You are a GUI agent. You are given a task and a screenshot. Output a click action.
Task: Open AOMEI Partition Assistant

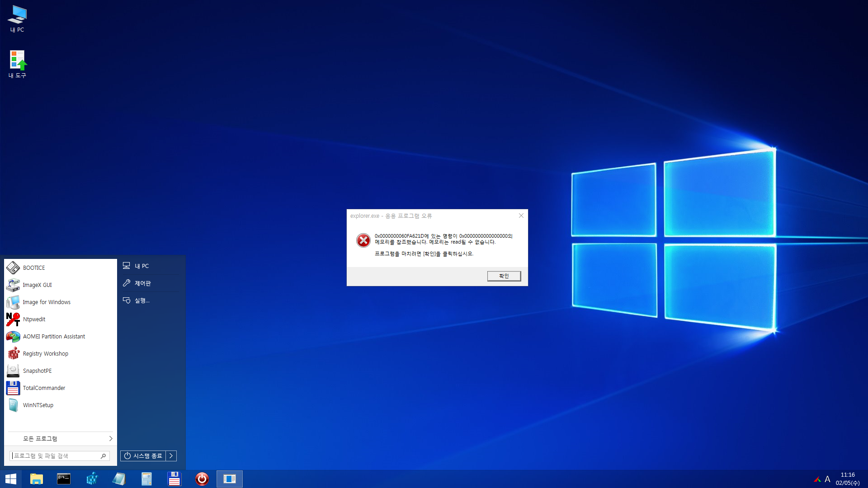pos(61,336)
